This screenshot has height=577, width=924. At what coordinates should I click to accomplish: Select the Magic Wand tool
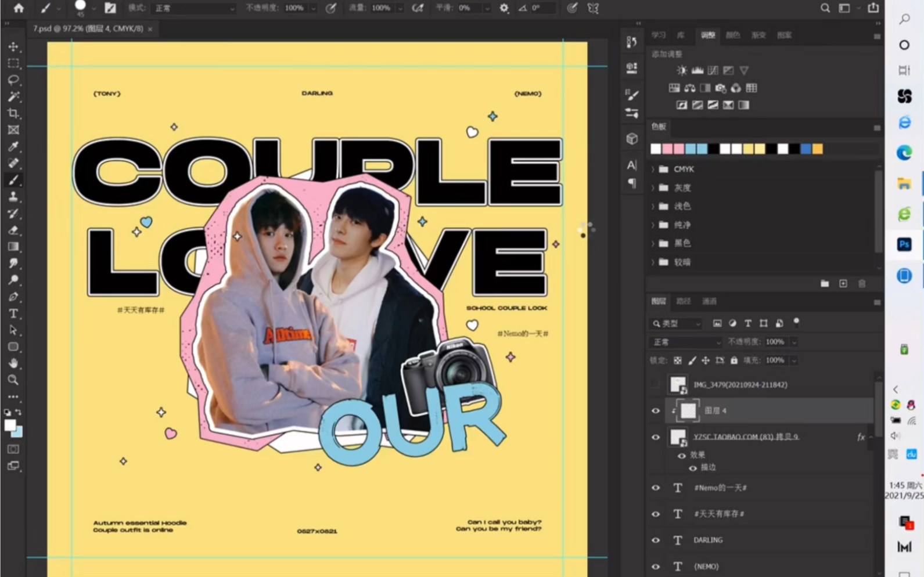[13, 96]
